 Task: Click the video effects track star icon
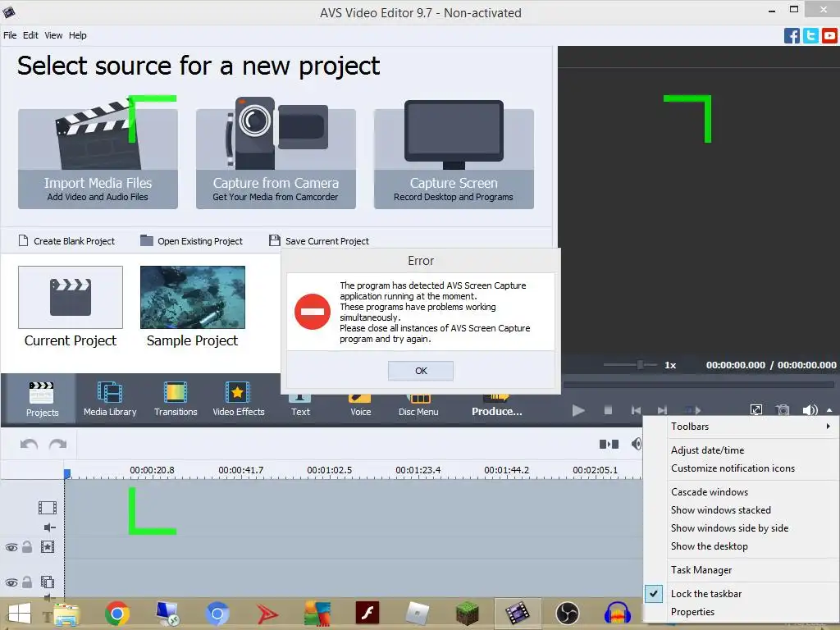(x=47, y=547)
